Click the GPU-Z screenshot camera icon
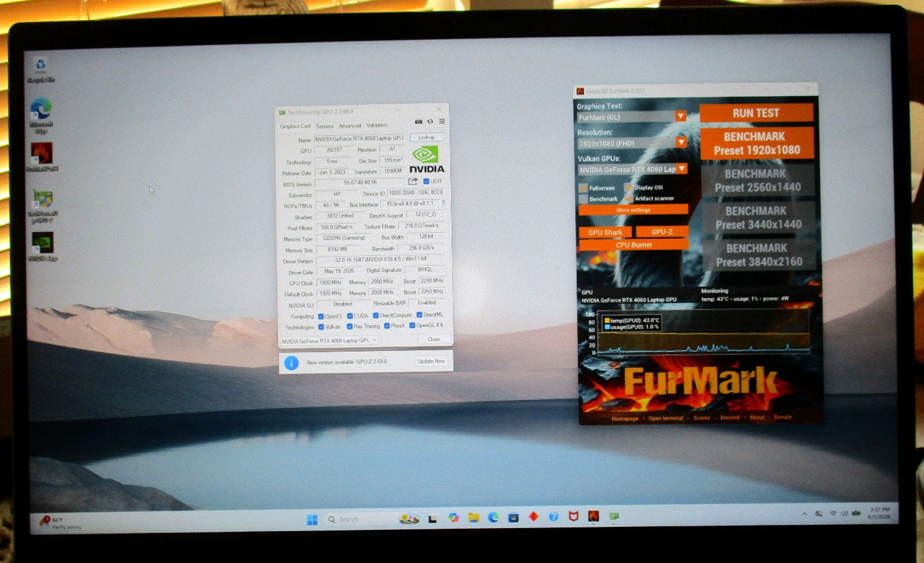Image resolution: width=924 pixels, height=563 pixels. (x=419, y=121)
